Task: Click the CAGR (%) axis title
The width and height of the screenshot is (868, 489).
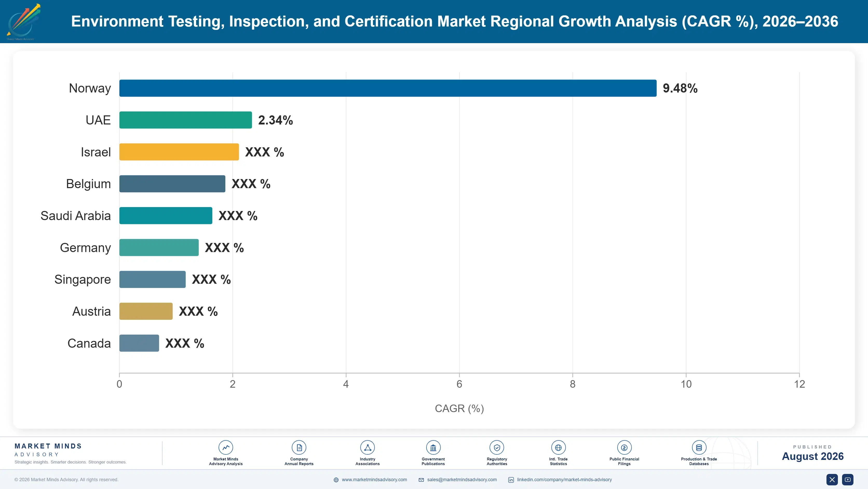Action: tap(459, 408)
